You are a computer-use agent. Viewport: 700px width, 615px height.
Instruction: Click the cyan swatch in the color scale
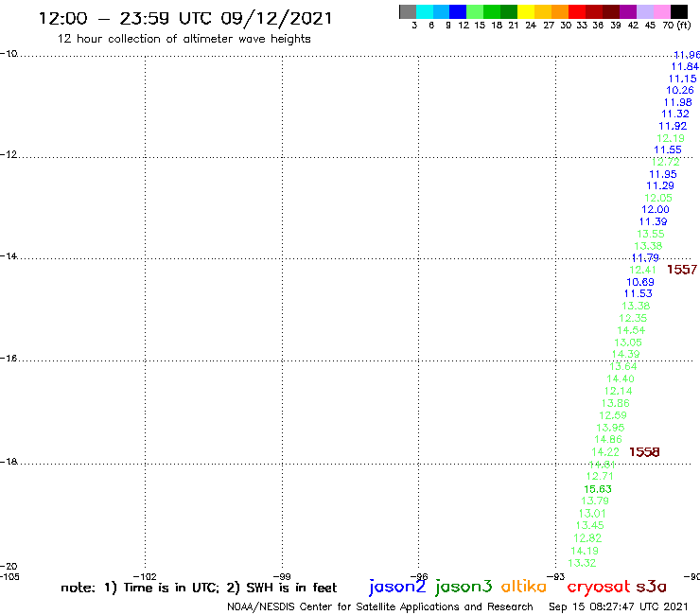coord(425,11)
